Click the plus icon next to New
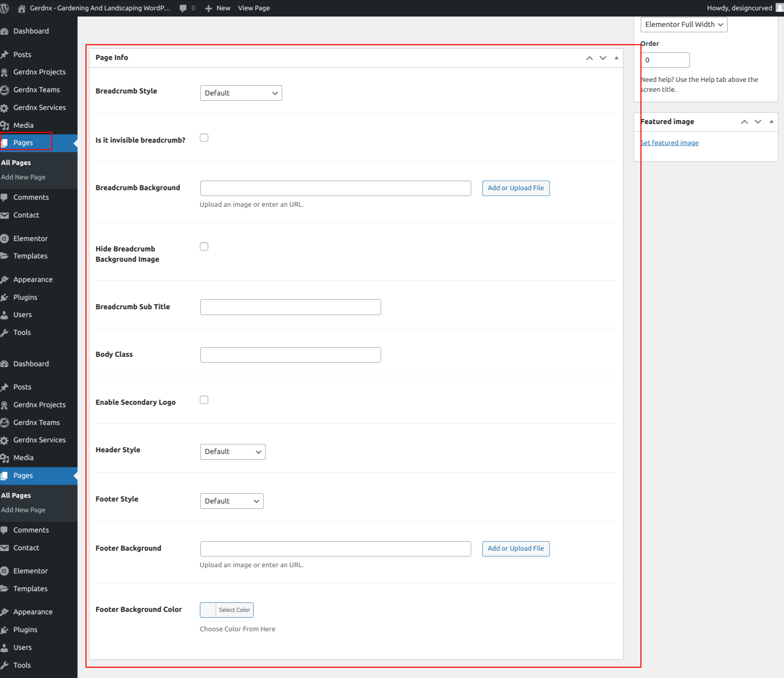Screen dimensions: 784x678 tap(209, 8)
